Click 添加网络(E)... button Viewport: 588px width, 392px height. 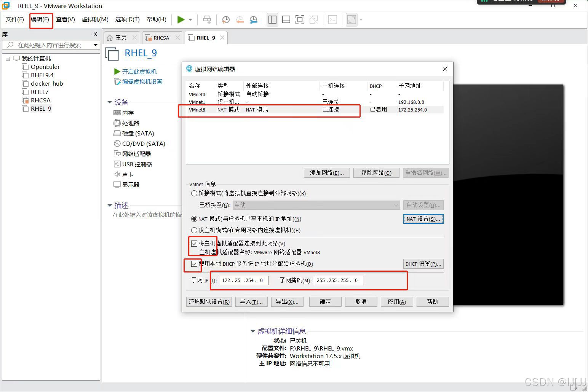click(327, 173)
